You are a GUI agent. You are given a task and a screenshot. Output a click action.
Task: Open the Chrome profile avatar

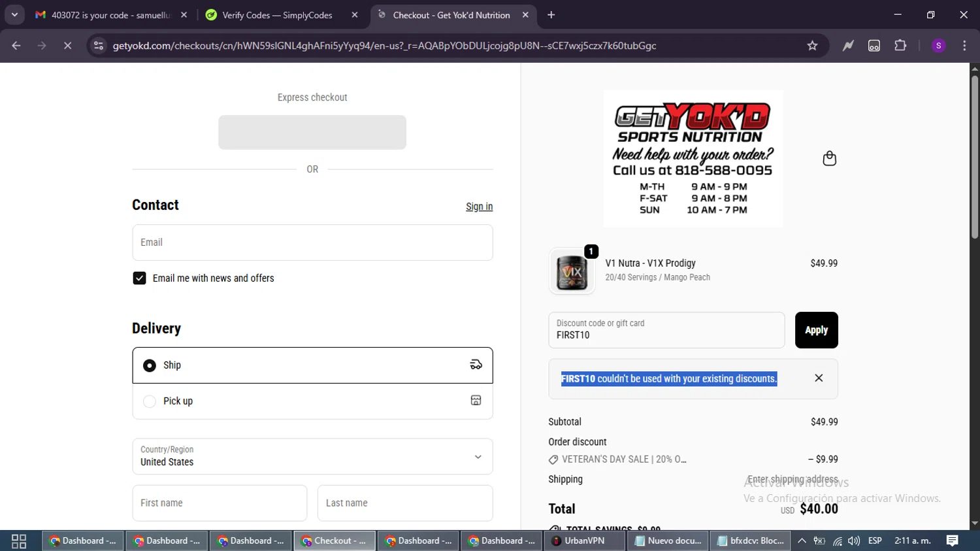click(x=938, y=46)
